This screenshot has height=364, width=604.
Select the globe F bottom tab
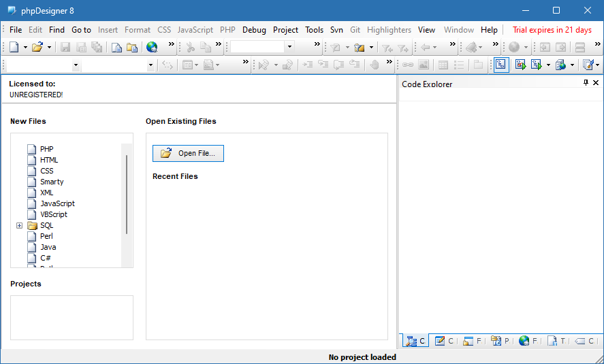point(528,341)
